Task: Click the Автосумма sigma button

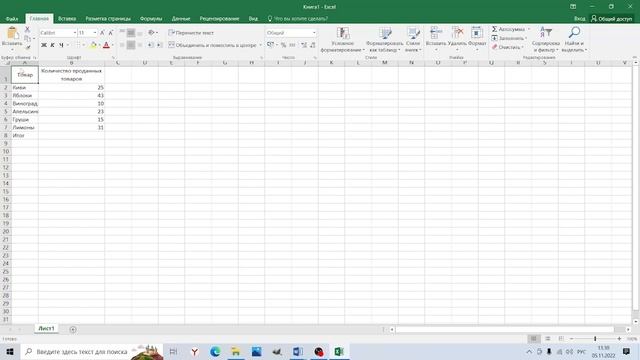Action: click(x=508, y=29)
